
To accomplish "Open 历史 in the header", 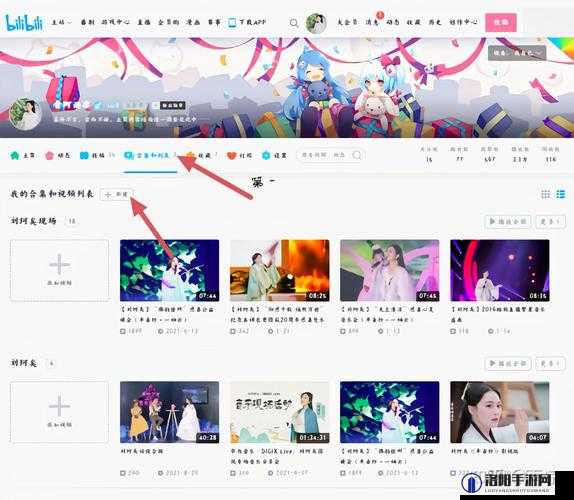I will coord(435,22).
